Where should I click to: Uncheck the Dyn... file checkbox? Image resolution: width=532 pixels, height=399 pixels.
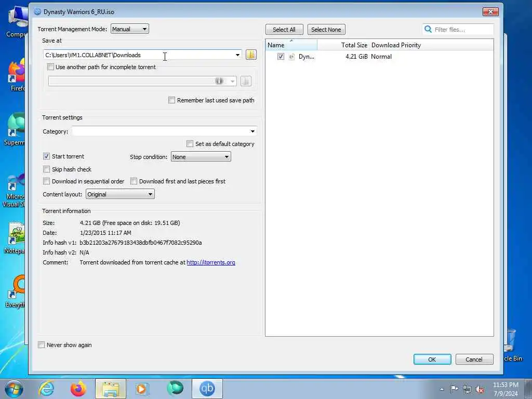(281, 57)
